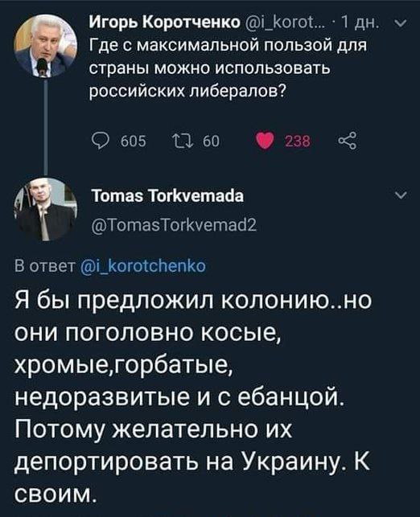420x517 pixels.
Task: Open Tomas Torkvemada's avatar
Action: (45, 209)
